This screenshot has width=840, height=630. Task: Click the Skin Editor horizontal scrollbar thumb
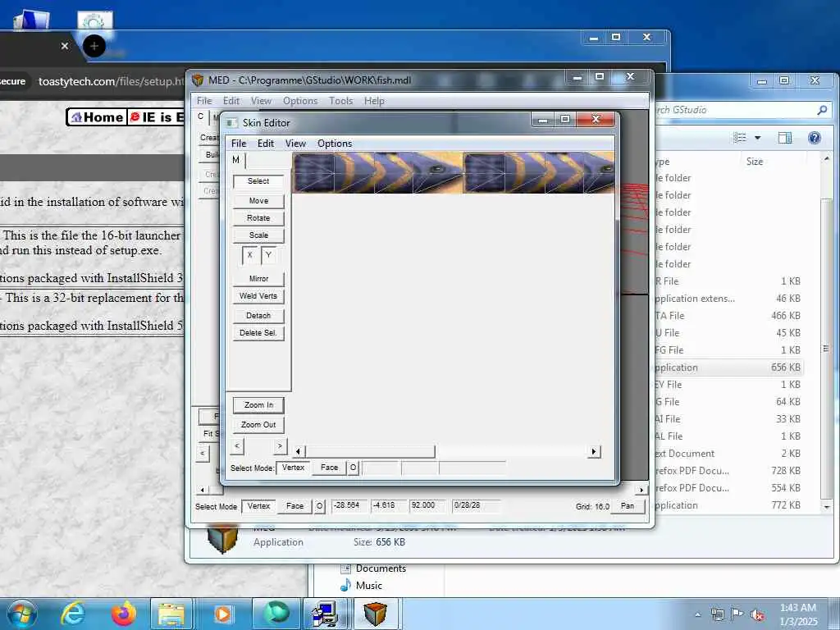(370, 452)
